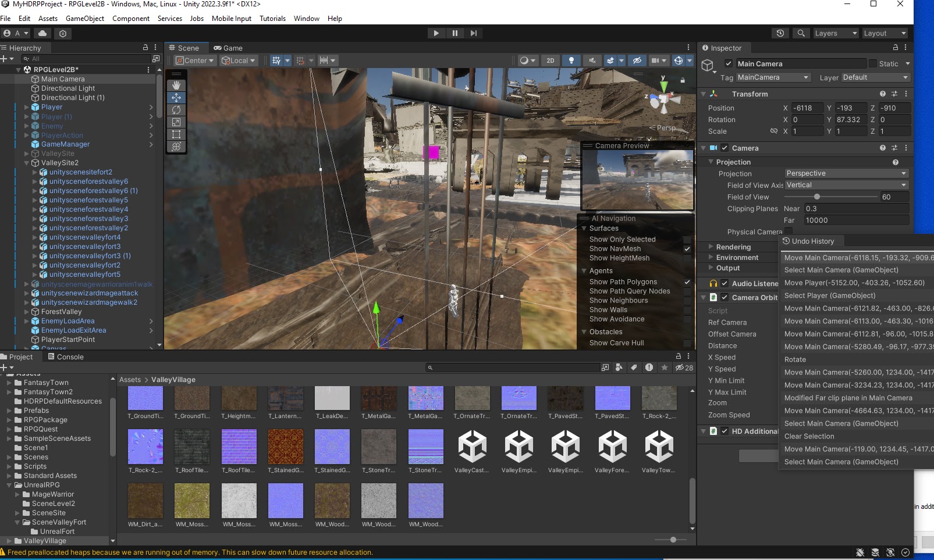Screen dimensions: 934x560
Task: Select the Hand view tool
Action: pos(176,85)
